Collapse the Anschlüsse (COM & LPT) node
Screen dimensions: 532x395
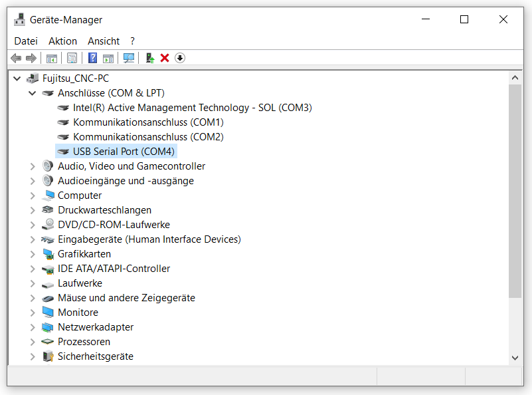pyautogui.click(x=33, y=93)
